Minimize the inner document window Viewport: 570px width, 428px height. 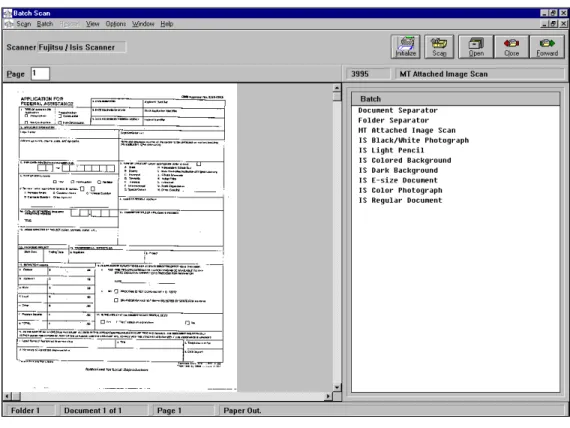[x=545, y=24]
